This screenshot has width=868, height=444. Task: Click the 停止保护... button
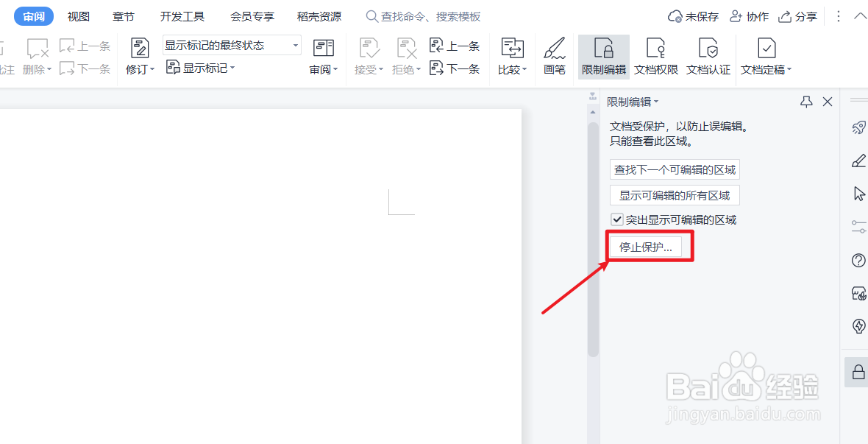[645, 247]
